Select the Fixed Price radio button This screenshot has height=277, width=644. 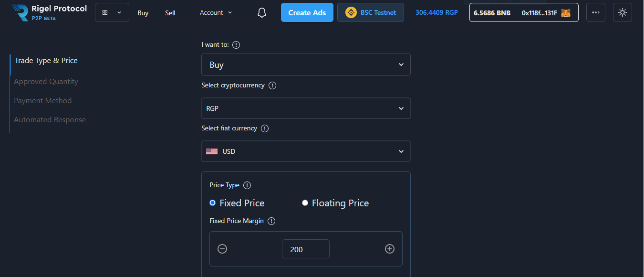tap(213, 203)
